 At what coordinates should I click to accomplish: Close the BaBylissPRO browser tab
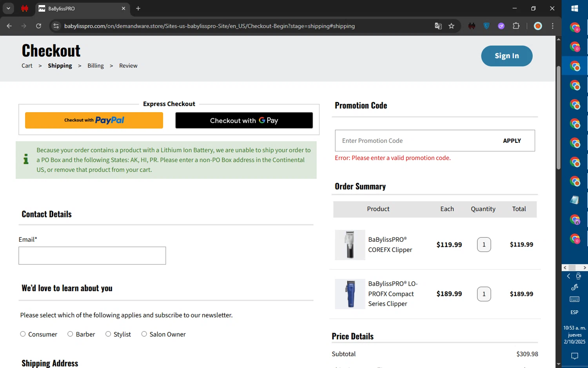tap(123, 8)
